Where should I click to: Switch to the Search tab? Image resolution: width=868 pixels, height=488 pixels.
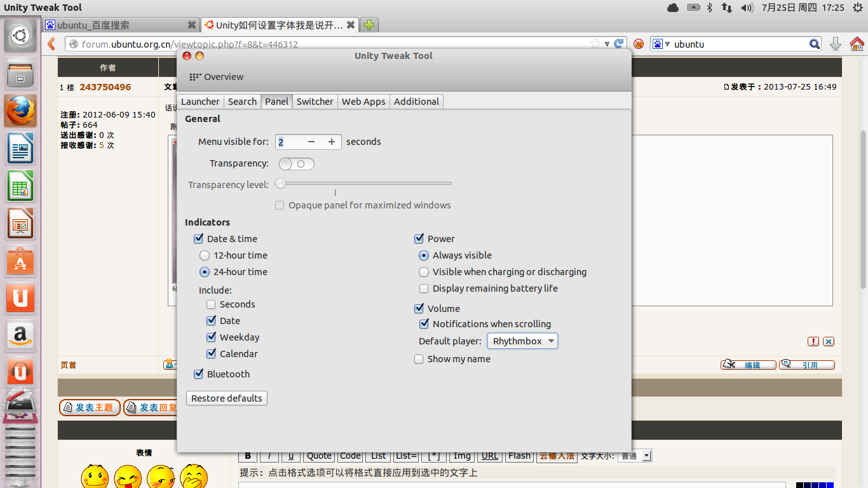(242, 102)
